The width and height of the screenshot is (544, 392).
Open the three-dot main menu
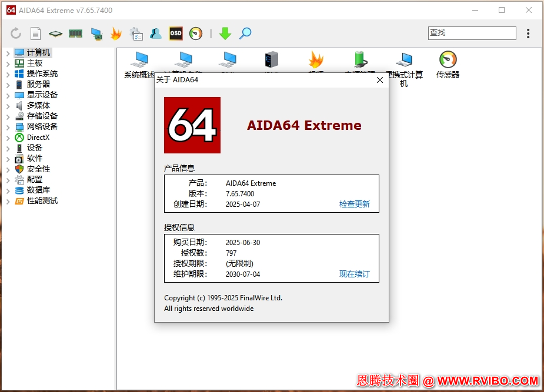click(x=528, y=33)
